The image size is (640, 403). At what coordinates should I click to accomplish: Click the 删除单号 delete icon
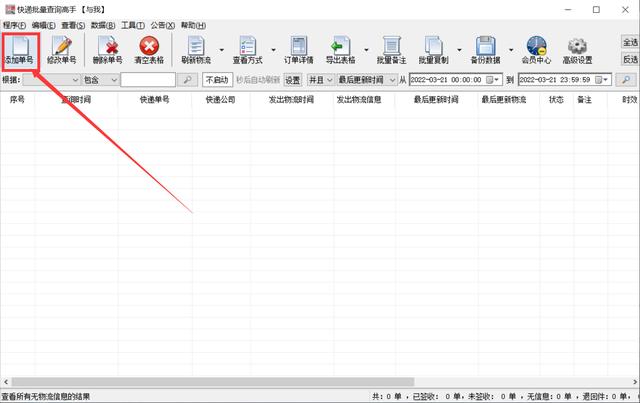point(107,50)
